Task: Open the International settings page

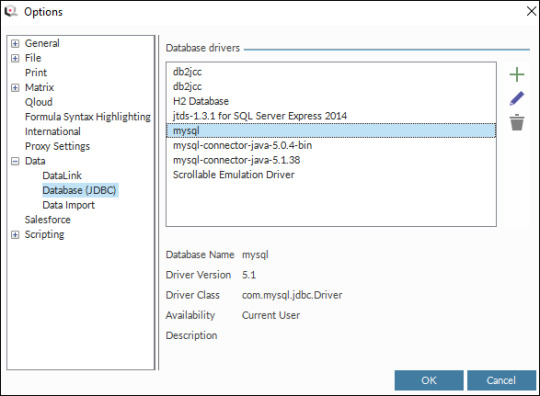Action: pyautogui.click(x=53, y=132)
